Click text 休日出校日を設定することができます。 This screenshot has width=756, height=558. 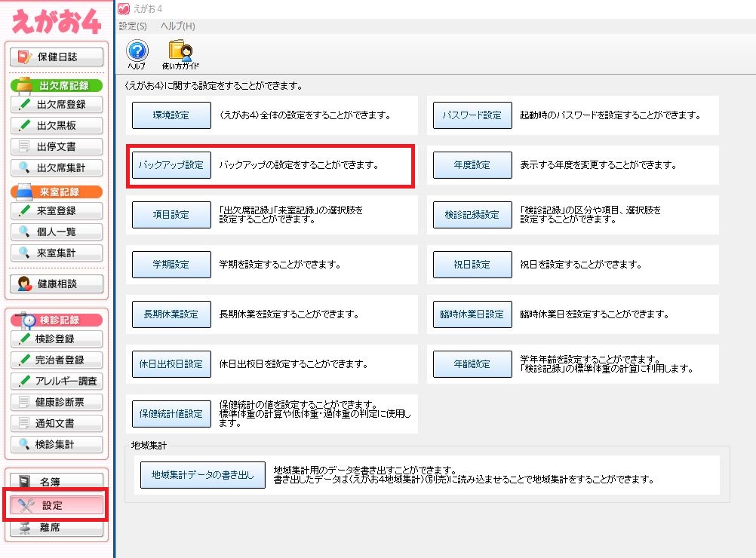pyautogui.click(x=293, y=363)
